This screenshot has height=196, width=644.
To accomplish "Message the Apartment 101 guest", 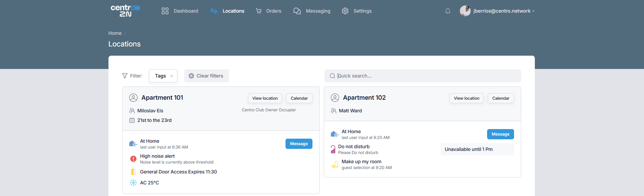I will [x=299, y=144].
